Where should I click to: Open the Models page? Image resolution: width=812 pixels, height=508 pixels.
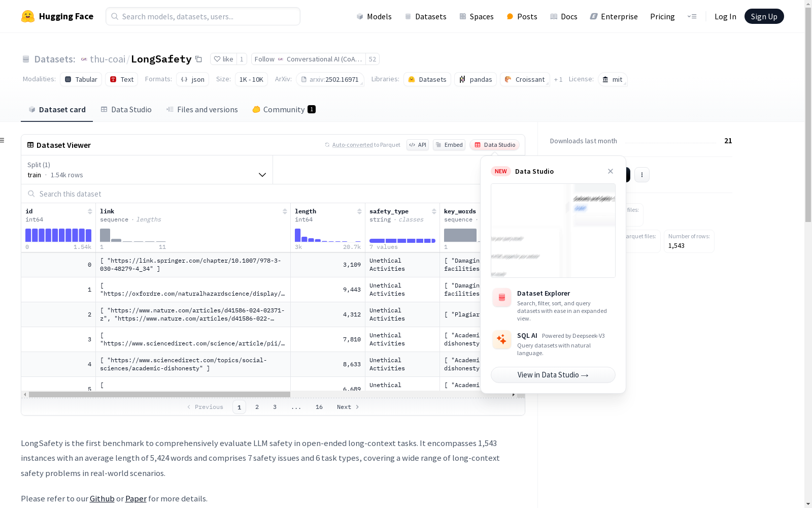tap(374, 16)
